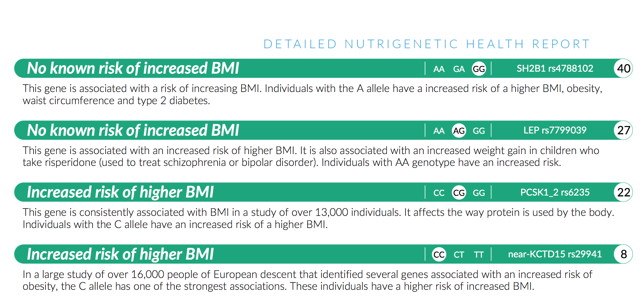Click the near-KCTD15 rs29941 gene label
Screen dimensions: 644x298
(555, 254)
